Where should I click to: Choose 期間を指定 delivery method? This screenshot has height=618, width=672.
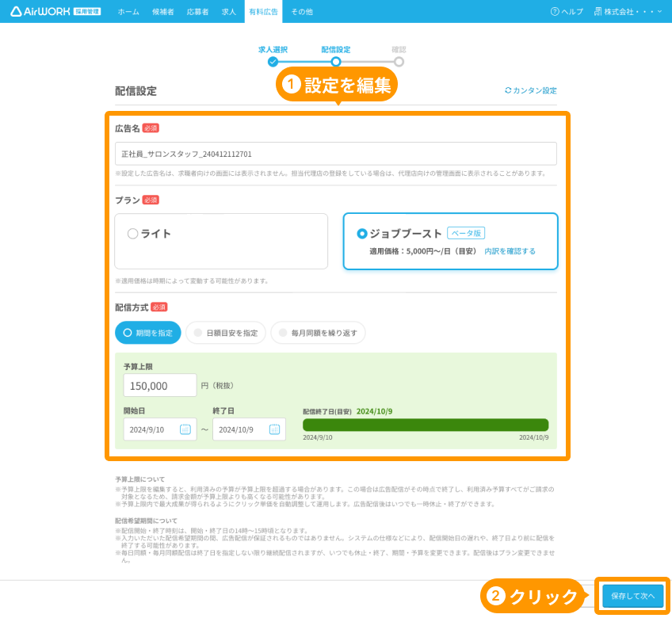click(x=148, y=333)
